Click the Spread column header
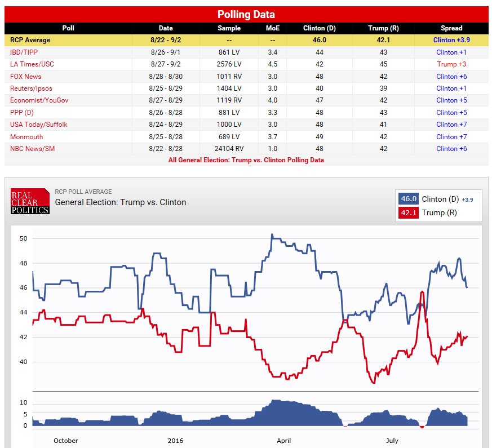The height and width of the screenshot is (448, 492). (451, 28)
